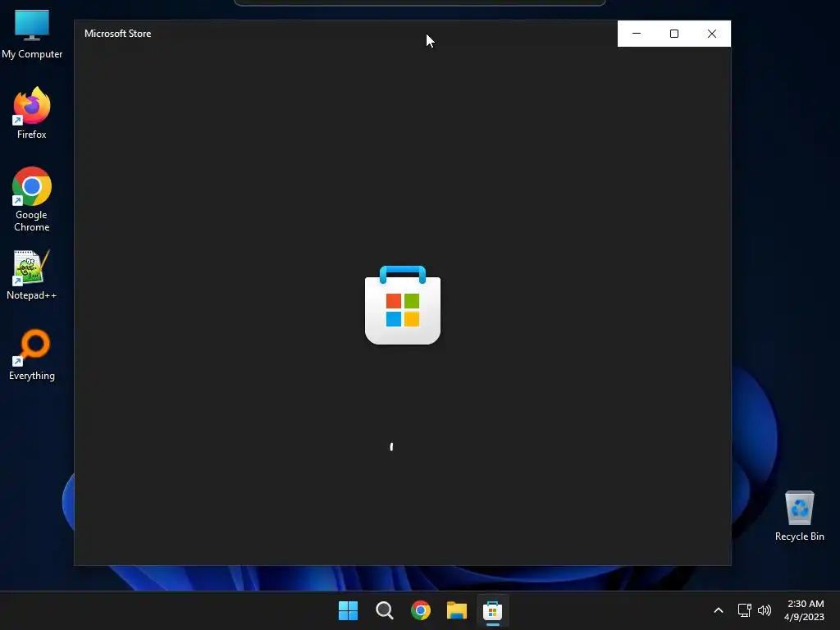Select the Recycle Bin desktop icon

click(x=799, y=516)
